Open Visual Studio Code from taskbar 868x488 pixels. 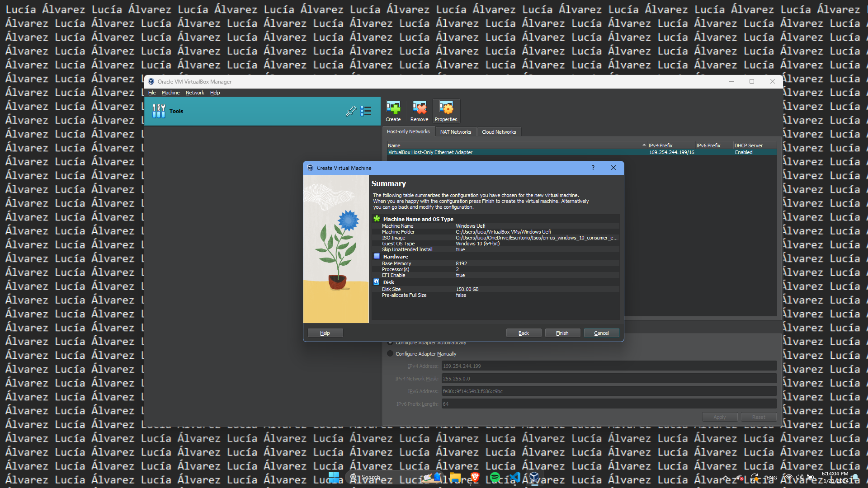pos(514,477)
